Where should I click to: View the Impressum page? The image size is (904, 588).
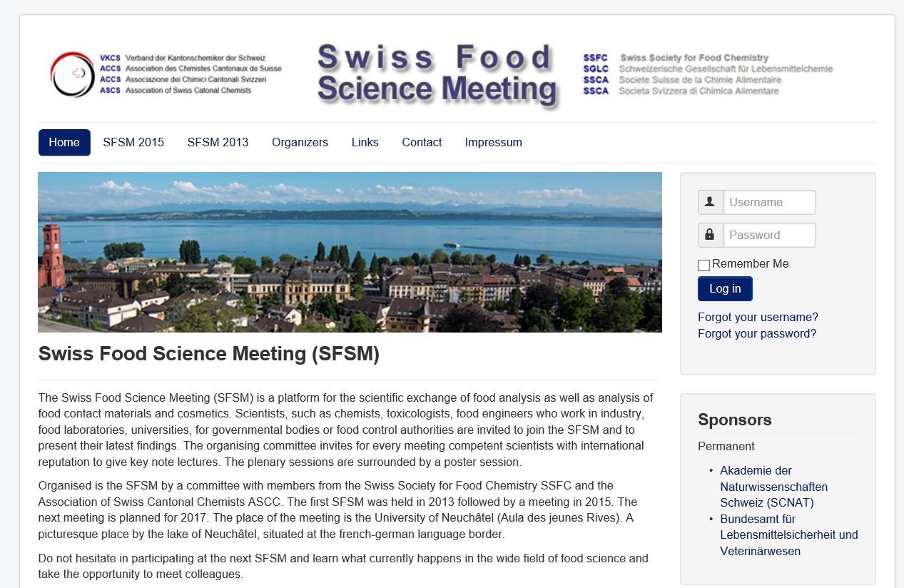click(x=493, y=142)
